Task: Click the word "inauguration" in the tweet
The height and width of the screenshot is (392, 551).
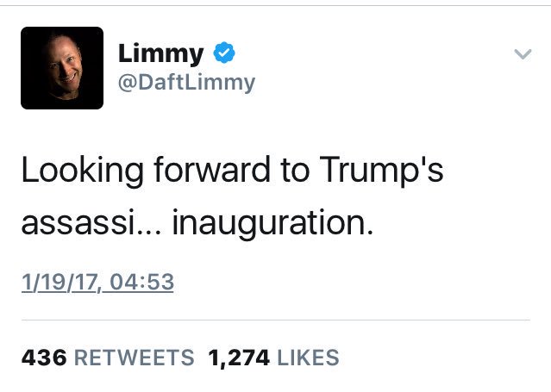Action: click(272, 222)
